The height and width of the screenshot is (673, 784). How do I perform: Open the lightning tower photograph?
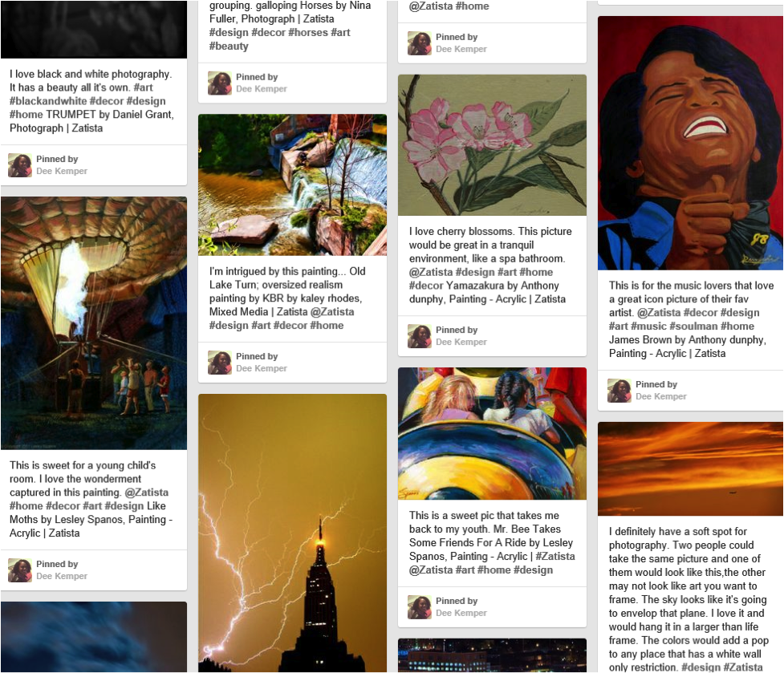pyautogui.click(x=293, y=533)
